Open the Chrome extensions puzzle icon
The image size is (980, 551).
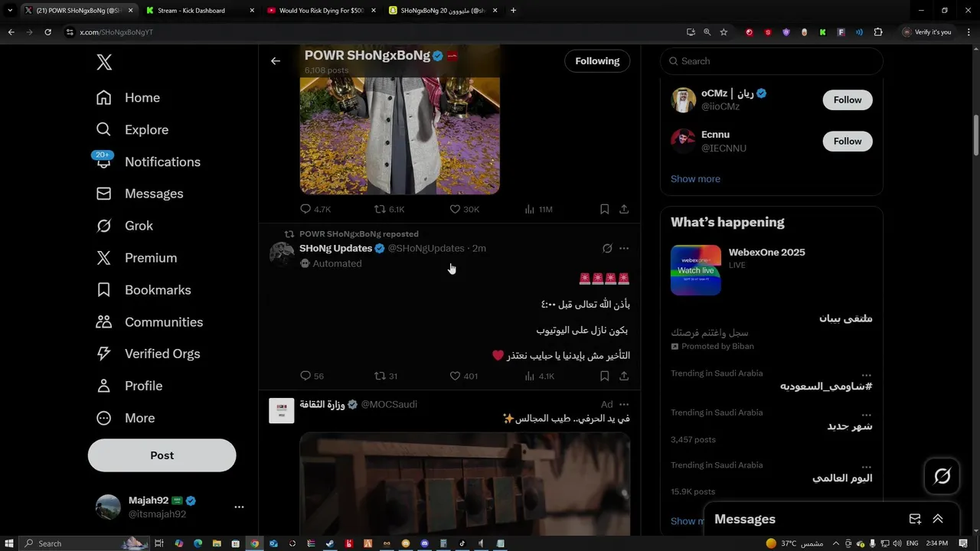[878, 32]
